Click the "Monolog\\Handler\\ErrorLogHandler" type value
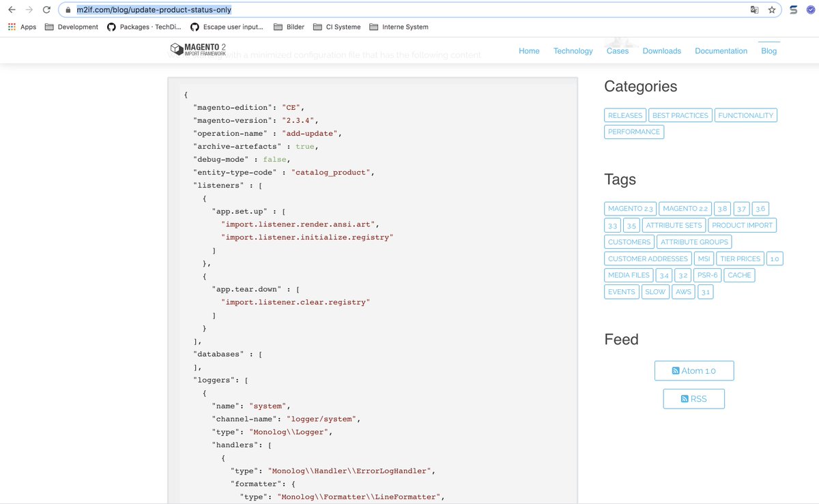The image size is (819, 504). coord(351,471)
